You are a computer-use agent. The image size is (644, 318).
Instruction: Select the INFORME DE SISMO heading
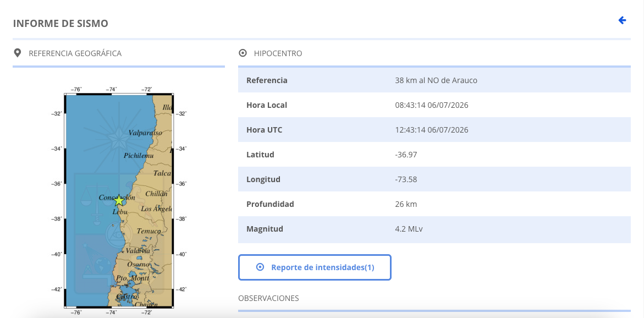pos(61,24)
